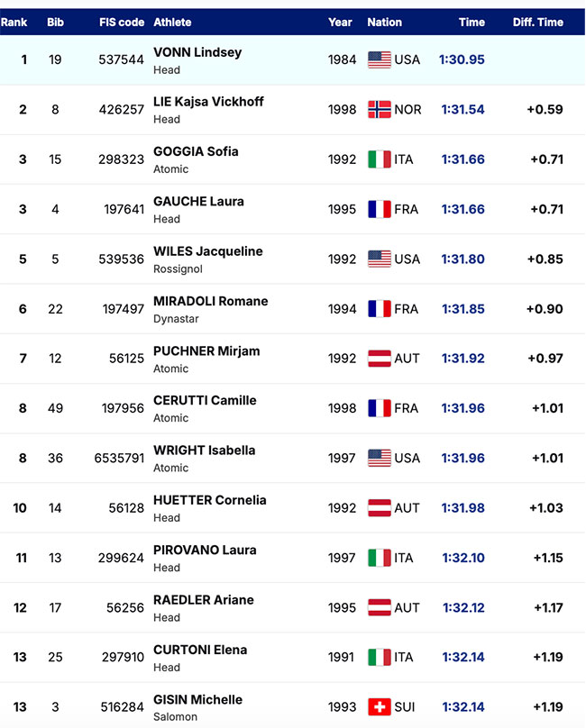Click the Norway flag beside Kajsa Vickhoff Lie
This screenshot has width=586, height=728.
379,110
